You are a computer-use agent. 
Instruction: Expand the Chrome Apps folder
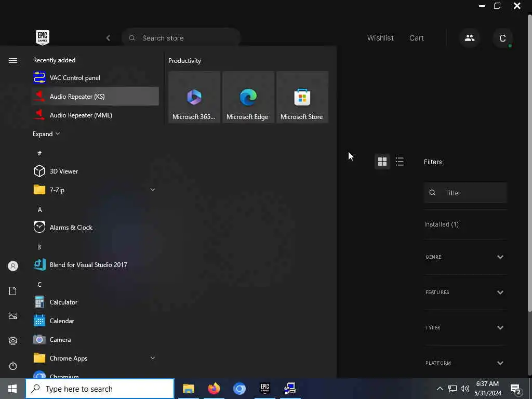point(95,358)
